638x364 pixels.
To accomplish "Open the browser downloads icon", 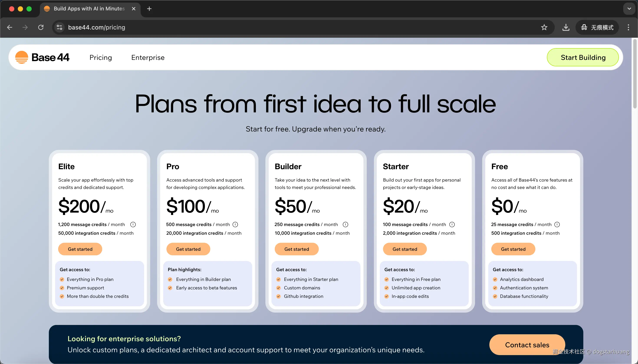I will (x=566, y=28).
